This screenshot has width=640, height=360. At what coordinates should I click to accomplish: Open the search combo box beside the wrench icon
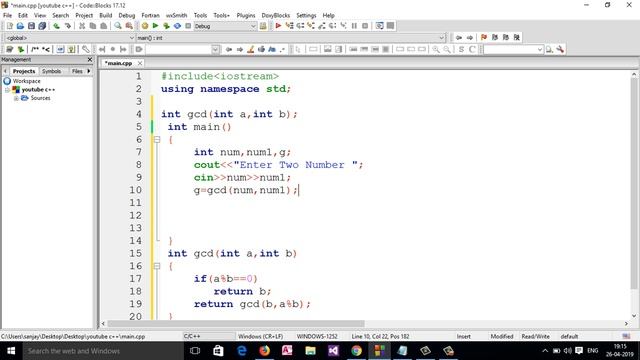pos(513,49)
